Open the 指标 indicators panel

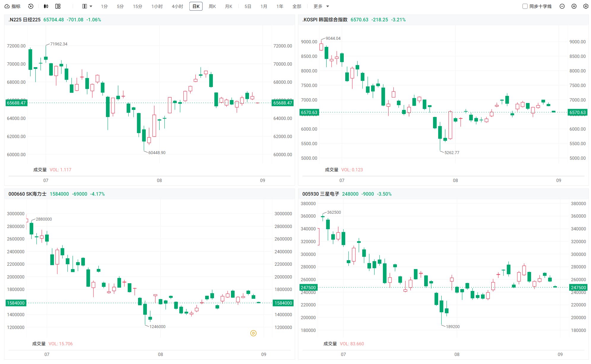click(x=12, y=6)
